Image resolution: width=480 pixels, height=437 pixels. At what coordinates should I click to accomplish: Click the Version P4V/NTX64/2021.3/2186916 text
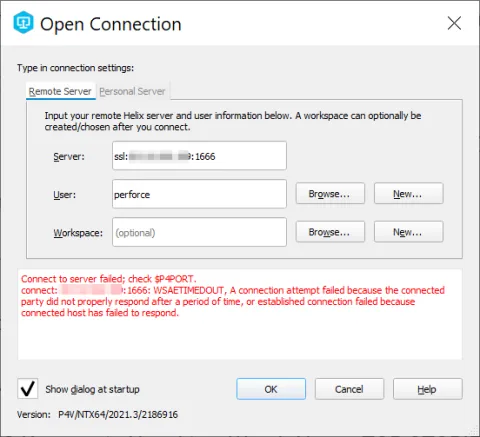[x=97, y=415]
